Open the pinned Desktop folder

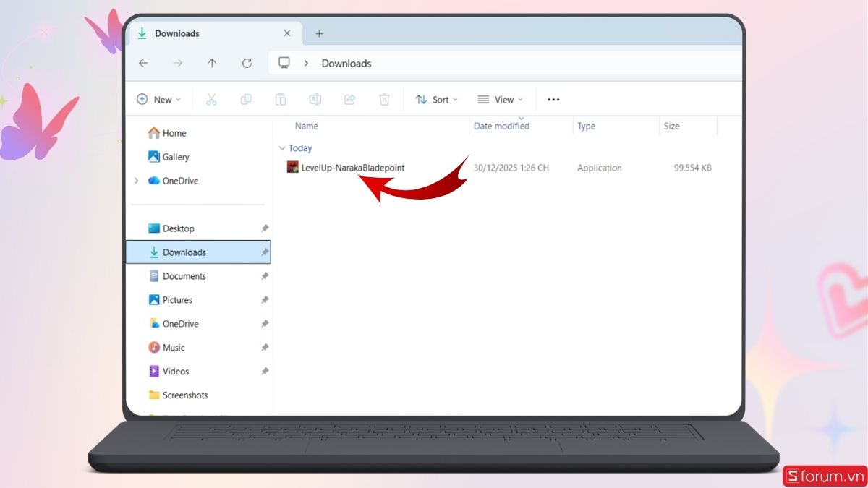[x=179, y=228]
